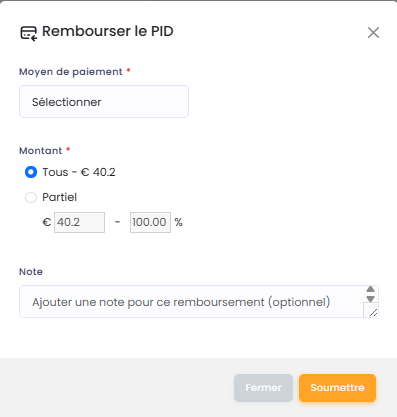Click into the Note textarea
Viewport: 397px width, 417px height.
coord(191,302)
